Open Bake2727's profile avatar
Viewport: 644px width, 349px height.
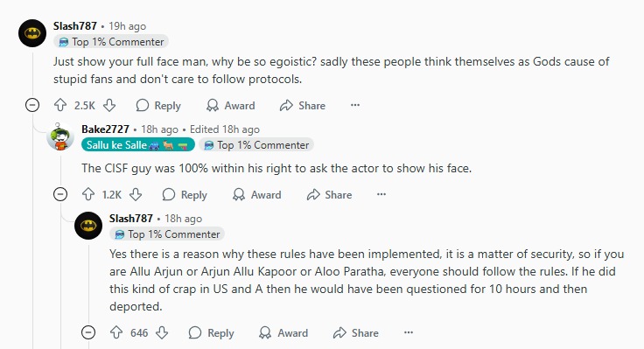(60, 136)
